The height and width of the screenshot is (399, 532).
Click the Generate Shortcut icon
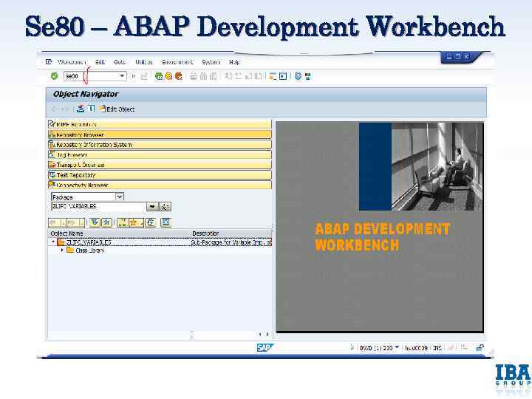pyautogui.click(x=282, y=76)
